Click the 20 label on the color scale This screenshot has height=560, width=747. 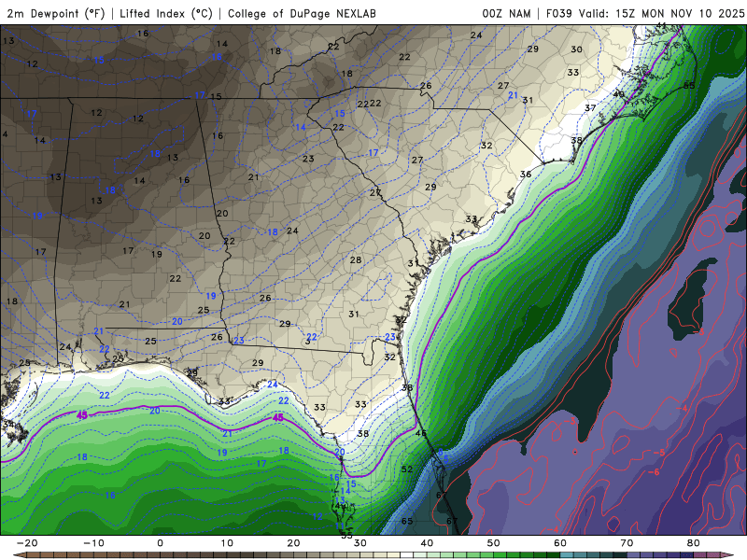tap(293, 543)
